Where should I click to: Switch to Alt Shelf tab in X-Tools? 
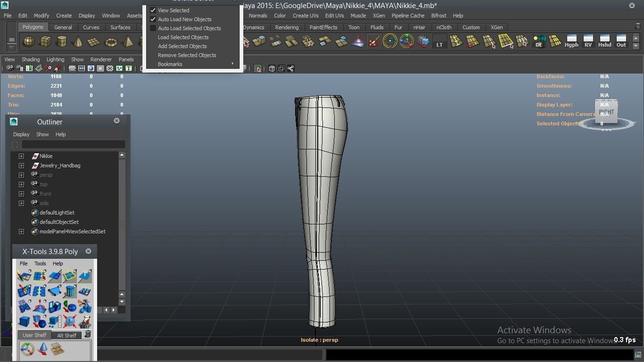[x=66, y=336]
